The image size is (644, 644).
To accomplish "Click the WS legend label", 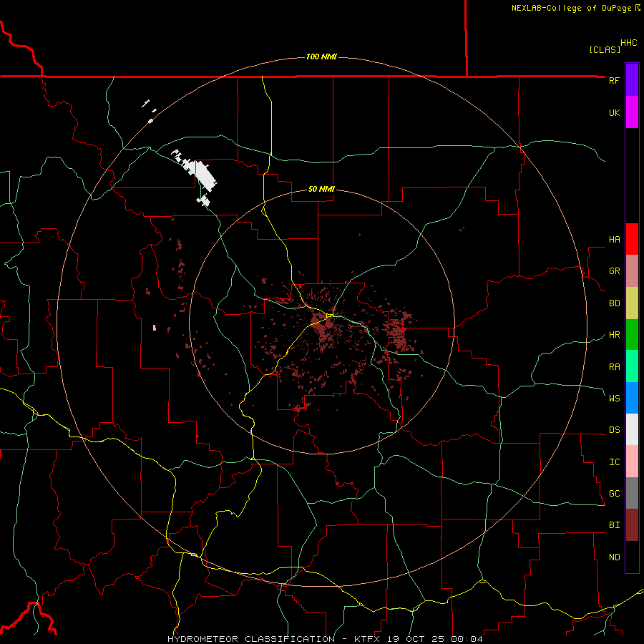I will pyautogui.click(x=614, y=398).
